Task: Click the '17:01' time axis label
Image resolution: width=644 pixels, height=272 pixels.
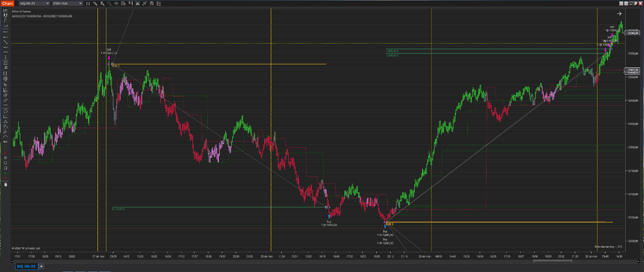Action: point(18,257)
